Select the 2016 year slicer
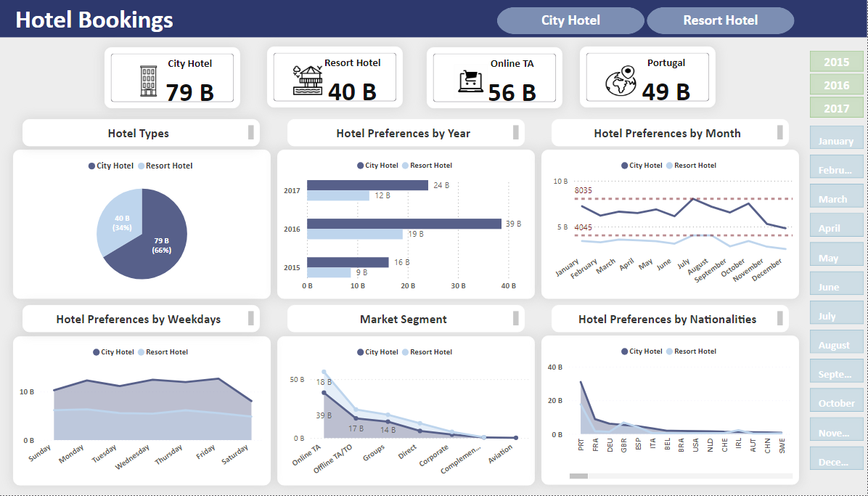 (837, 85)
